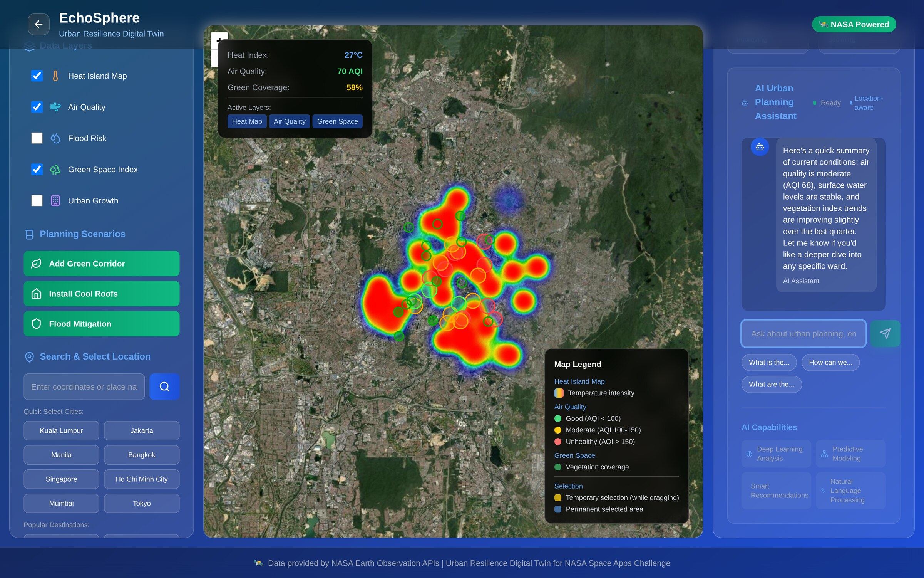This screenshot has height=578, width=924.
Task: Click the map zoom-in plus control
Action: (x=219, y=40)
